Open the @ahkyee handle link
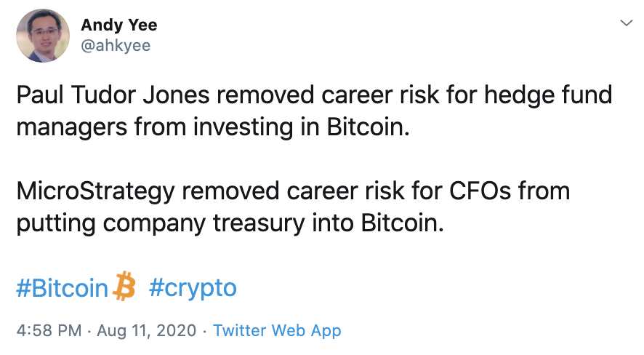Viewport: 644px width, 355px height. [x=116, y=45]
